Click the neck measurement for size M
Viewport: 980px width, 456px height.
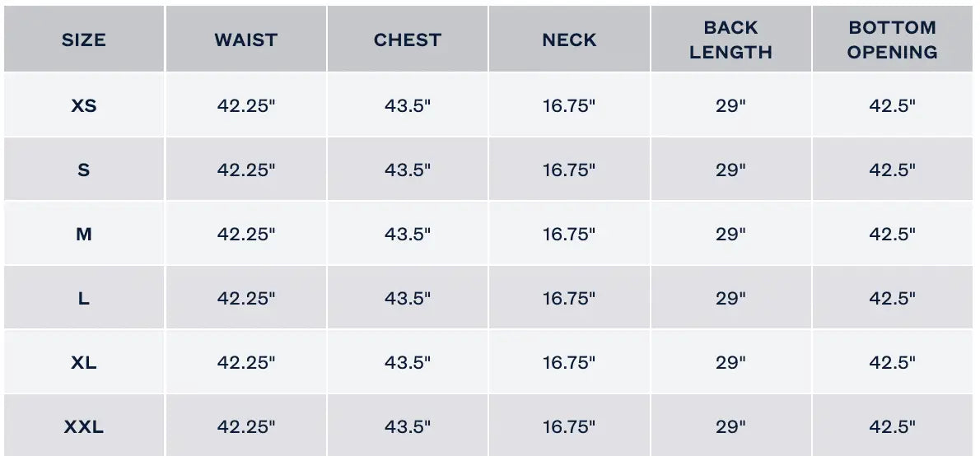(x=569, y=234)
